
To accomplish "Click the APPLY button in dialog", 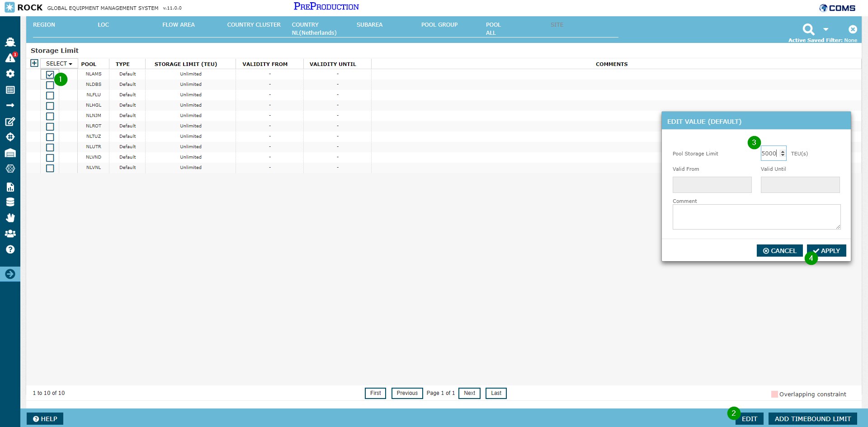I will click(x=826, y=251).
